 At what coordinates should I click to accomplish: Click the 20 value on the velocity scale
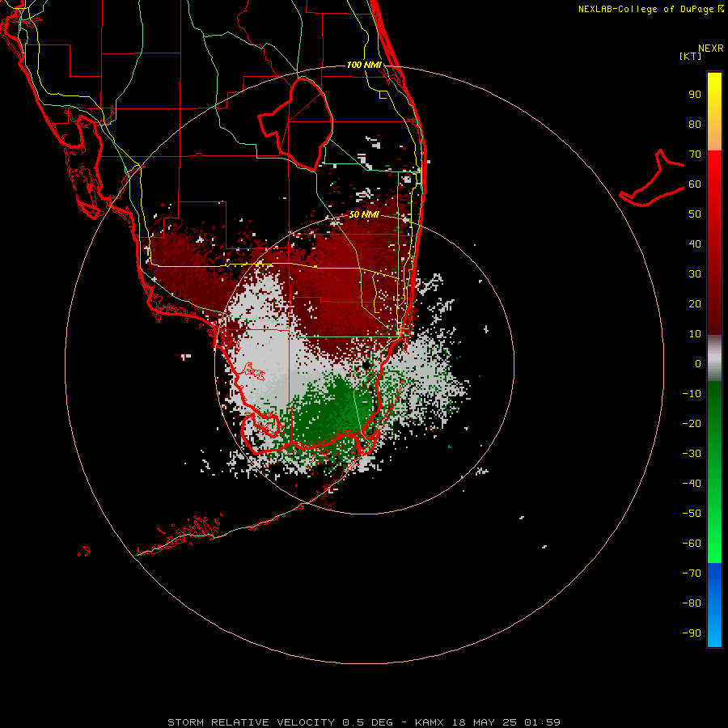tap(695, 303)
